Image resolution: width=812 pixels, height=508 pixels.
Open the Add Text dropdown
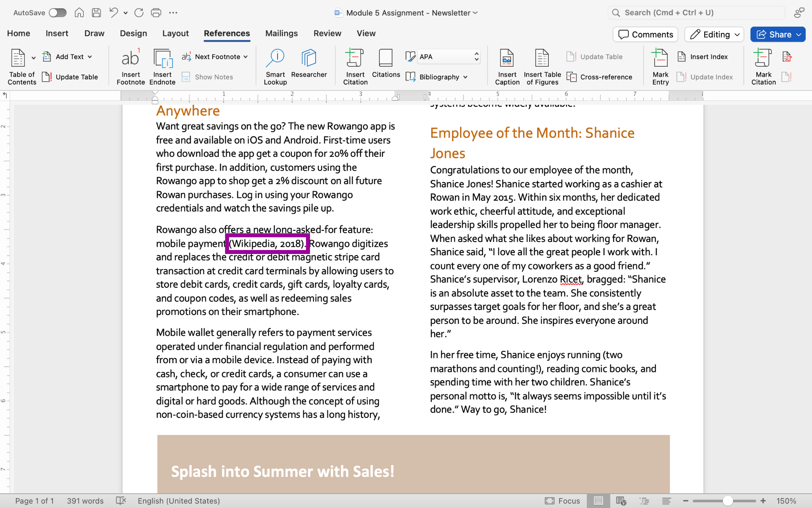click(67, 57)
